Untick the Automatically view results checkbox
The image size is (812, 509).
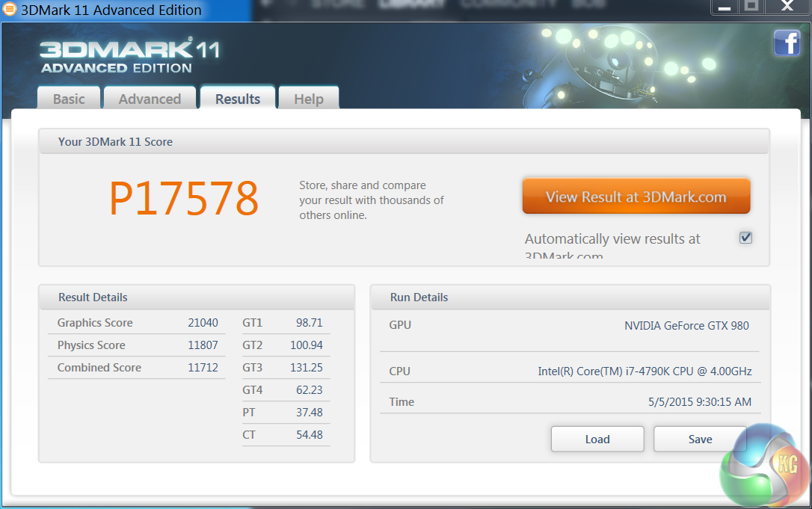tap(745, 238)
